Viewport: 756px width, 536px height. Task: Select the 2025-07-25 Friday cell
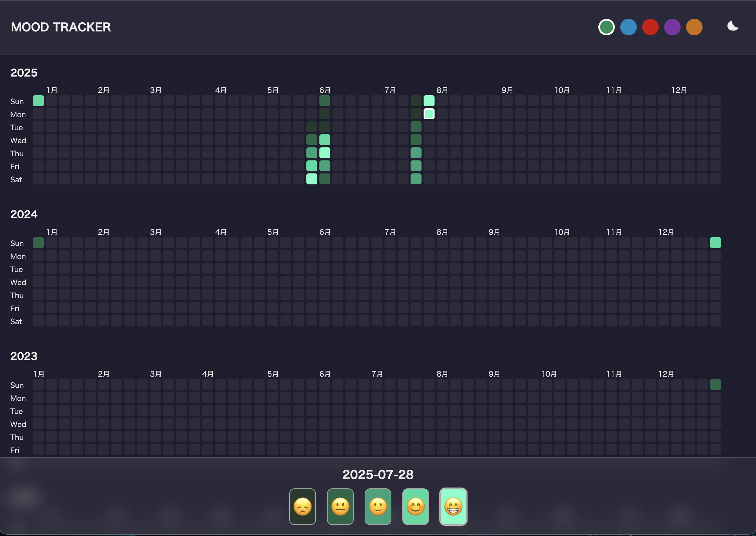(416, 166)
